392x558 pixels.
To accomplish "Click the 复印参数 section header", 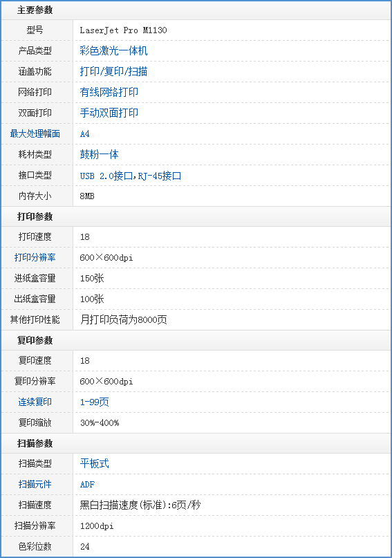I will pos(35,340).
